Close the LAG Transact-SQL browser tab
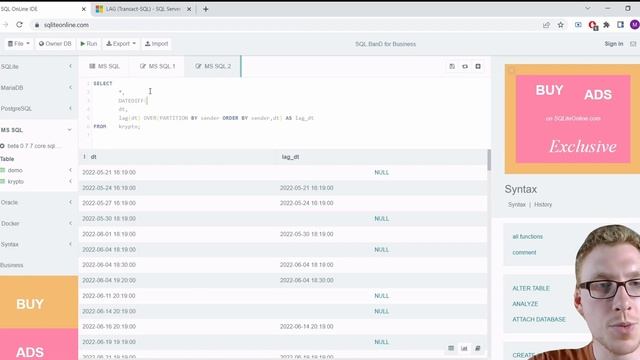 point(189,9)
